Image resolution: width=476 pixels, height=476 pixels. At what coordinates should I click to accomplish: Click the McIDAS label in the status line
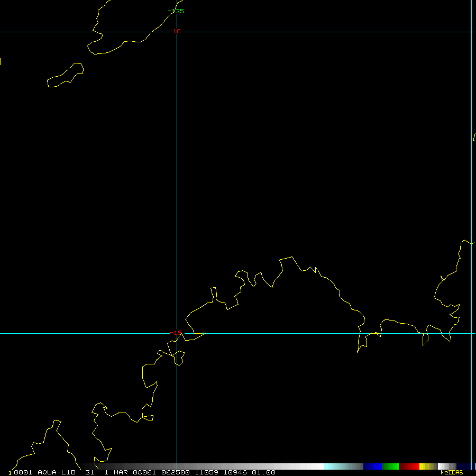(451, 472)
